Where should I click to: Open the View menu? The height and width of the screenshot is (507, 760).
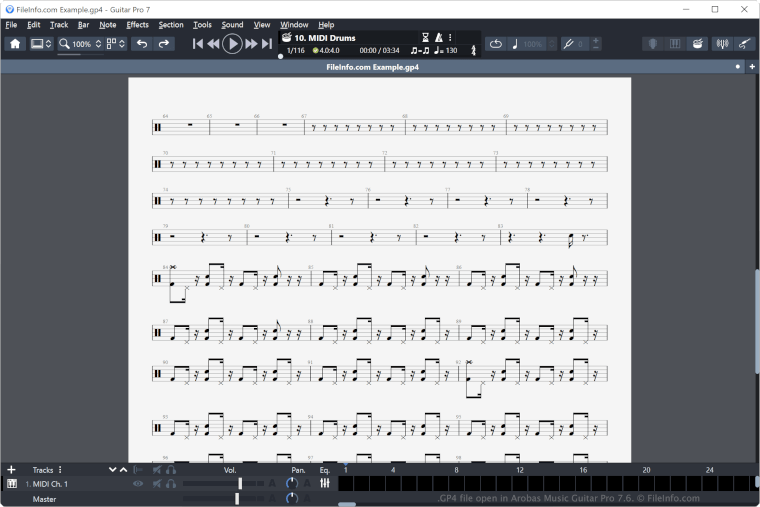pos(262,25)
